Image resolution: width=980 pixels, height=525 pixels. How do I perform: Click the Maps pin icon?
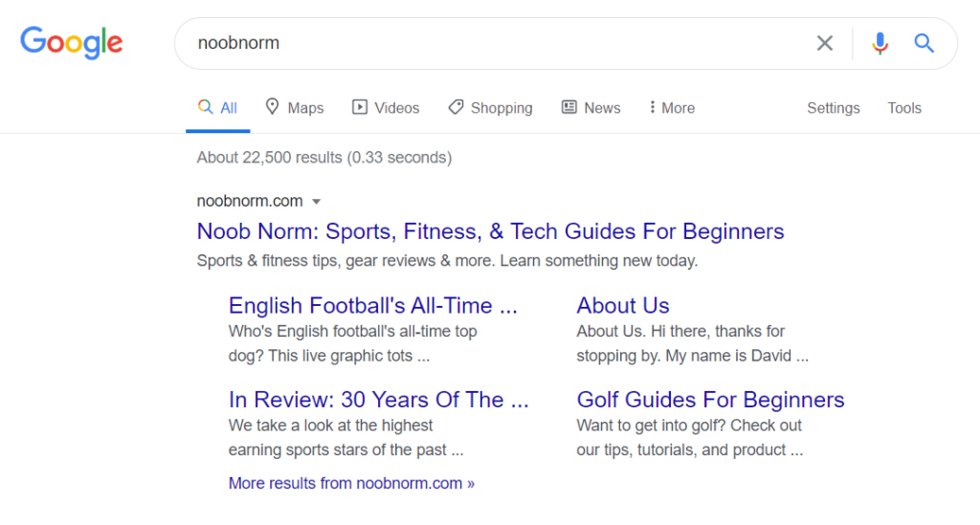pos(272,107)
